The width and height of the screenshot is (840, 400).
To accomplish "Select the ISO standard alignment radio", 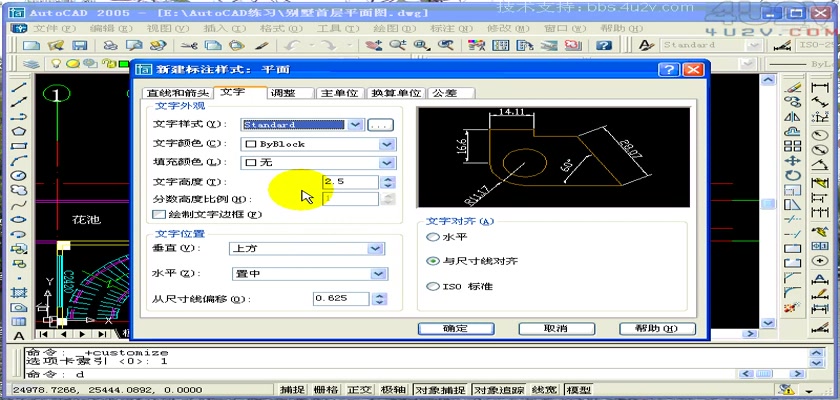I will coord(432,286).
